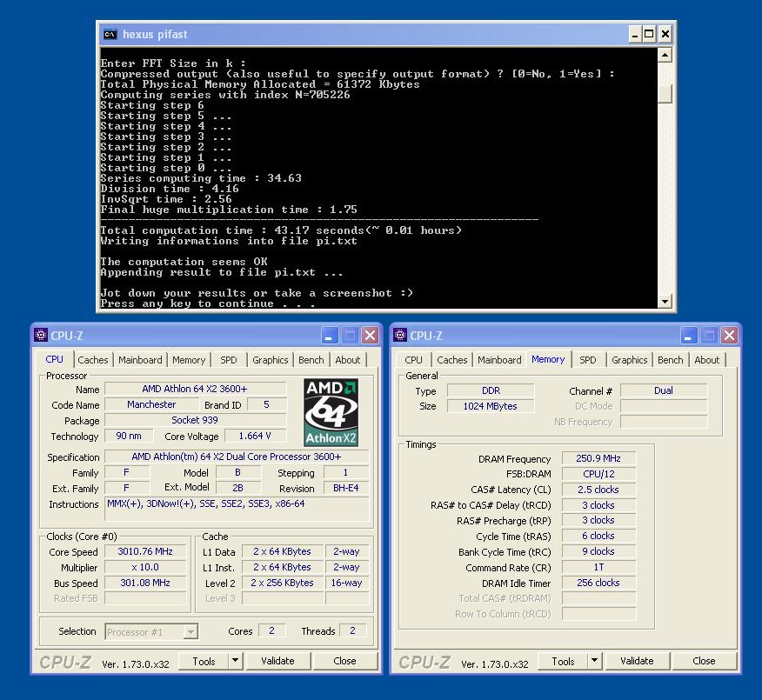Minimize the hexus pifast console window
Image resolution: width=762 pixels, height=700 pixels.
click(x=635, y=34)
